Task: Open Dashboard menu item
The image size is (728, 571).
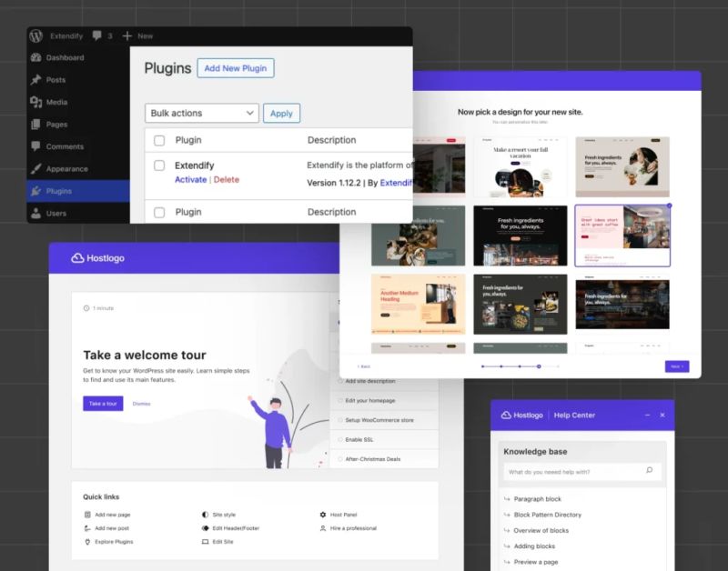Action: pyautogui.click(x=78, y=57)
